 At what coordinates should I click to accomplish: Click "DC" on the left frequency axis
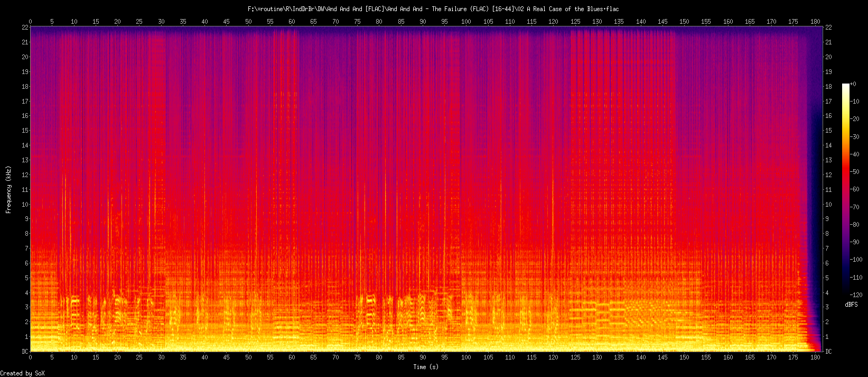[24, 352]
